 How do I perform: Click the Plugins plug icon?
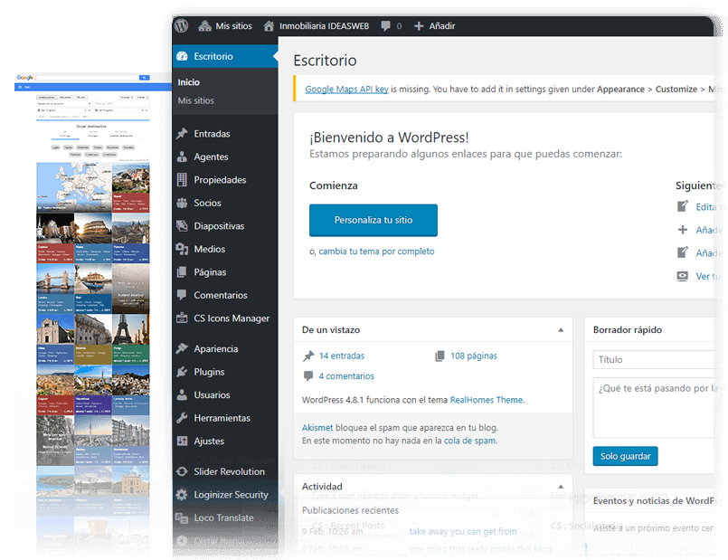(x=182, y=372)
